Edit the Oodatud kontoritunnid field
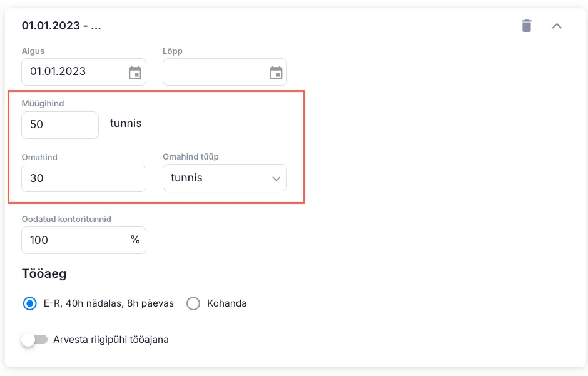The width and height of the screenshot is (588, 376). (x=75, y=240)
